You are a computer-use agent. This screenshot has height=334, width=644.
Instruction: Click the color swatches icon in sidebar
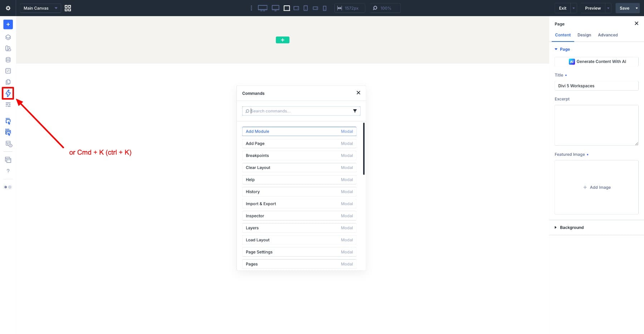(8, 48)
